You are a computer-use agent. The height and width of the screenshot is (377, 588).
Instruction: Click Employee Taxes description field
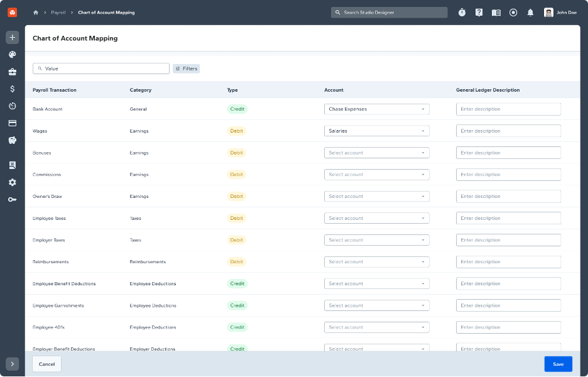(x=508, y=218)
